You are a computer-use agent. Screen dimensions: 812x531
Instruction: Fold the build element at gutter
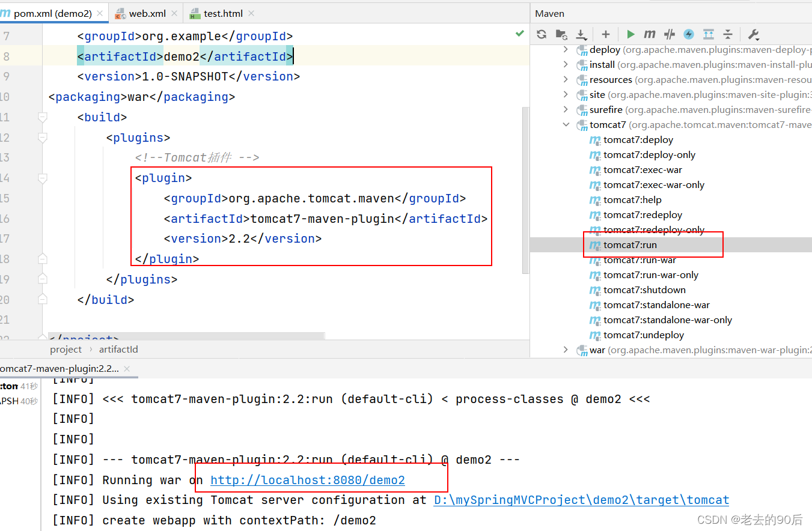pos(42,117)
